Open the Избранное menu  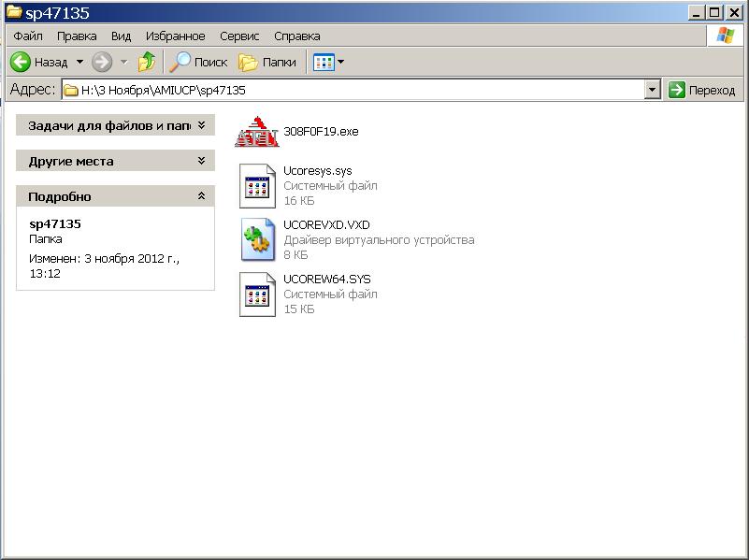(175, 36)
